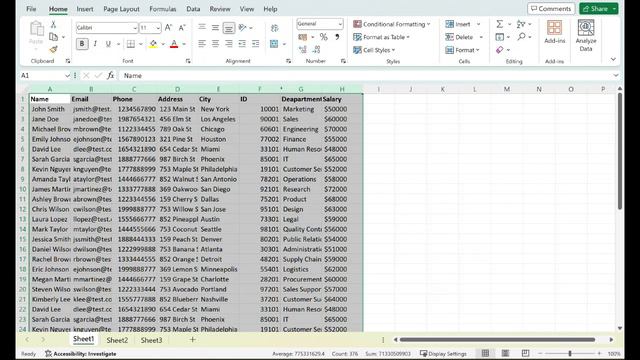Toggle Wrap Text icon
Screen dimensions: 640x360
(275, 28)
